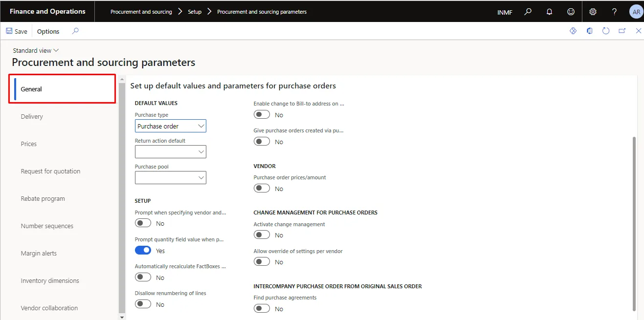Open the help question mark
644x320 pixels.
click(615, 12)
